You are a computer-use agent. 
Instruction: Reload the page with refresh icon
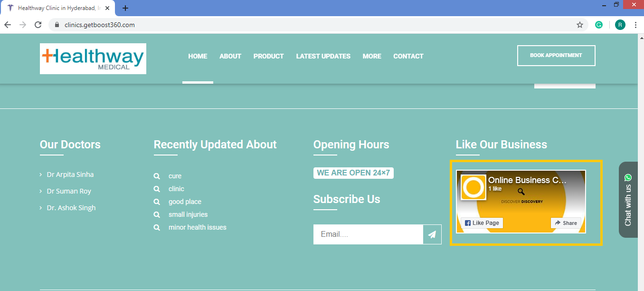coord(38,25)
